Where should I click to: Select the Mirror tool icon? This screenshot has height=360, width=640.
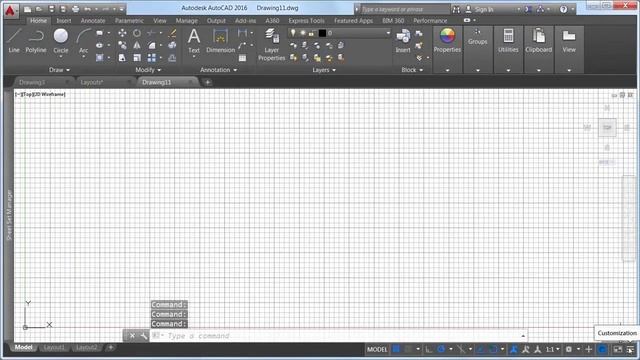click(137, 45)
